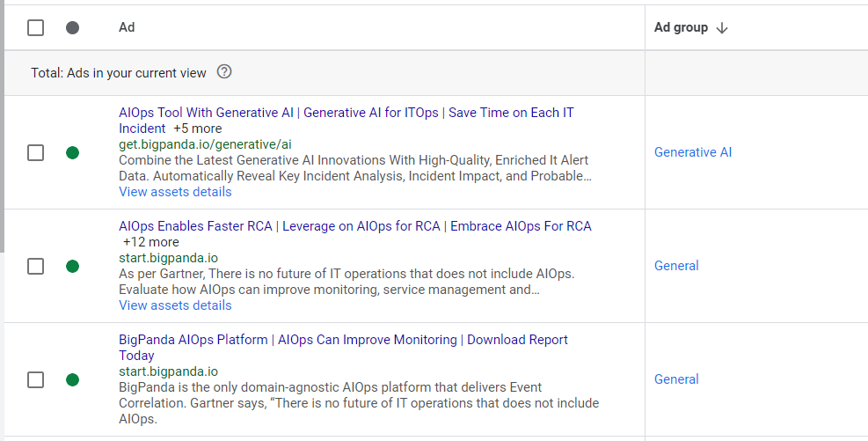Expand the '+12 more' headlines text
The width and height of the screenshot is (868, 441).
point(150,242)
